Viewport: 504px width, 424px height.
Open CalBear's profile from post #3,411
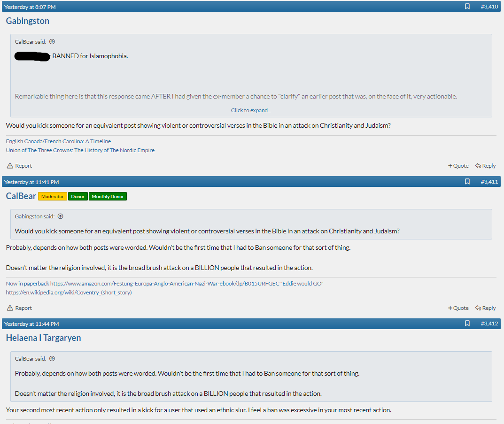tap(21, 196)
